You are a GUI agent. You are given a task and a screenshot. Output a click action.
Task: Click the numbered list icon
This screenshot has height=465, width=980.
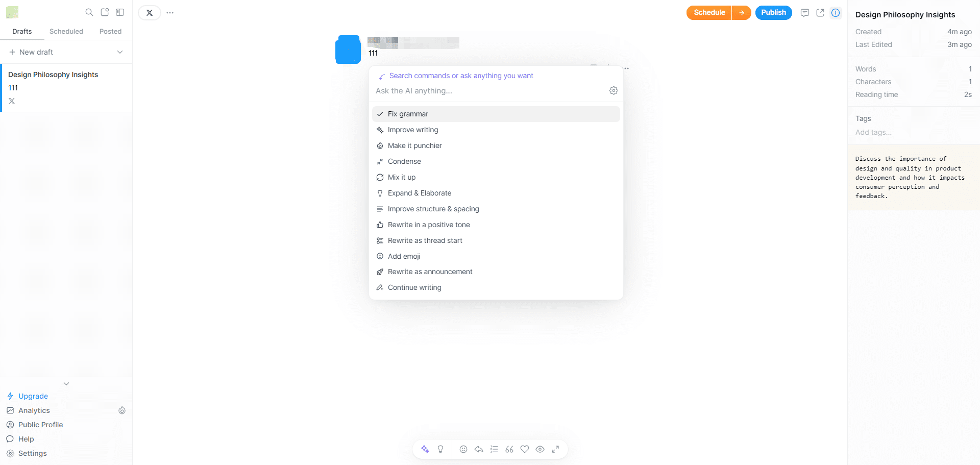[x=494, y=449]
